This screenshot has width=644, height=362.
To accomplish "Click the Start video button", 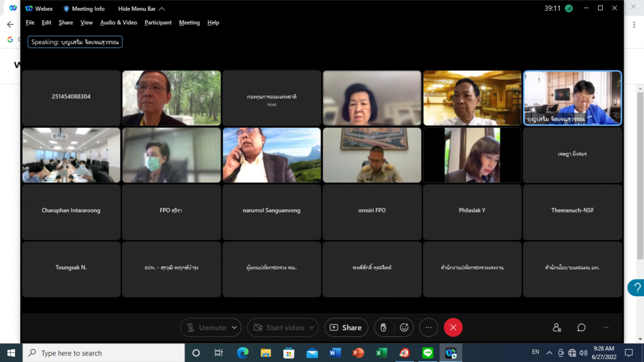I will pyautogui.click(x=279, y=328).
